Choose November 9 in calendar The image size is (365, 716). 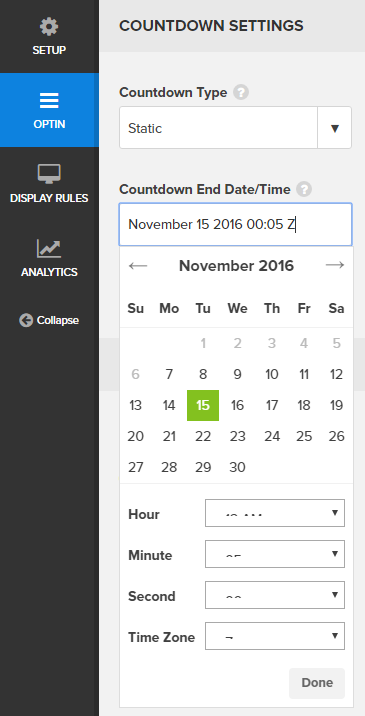tap(238, 374)
